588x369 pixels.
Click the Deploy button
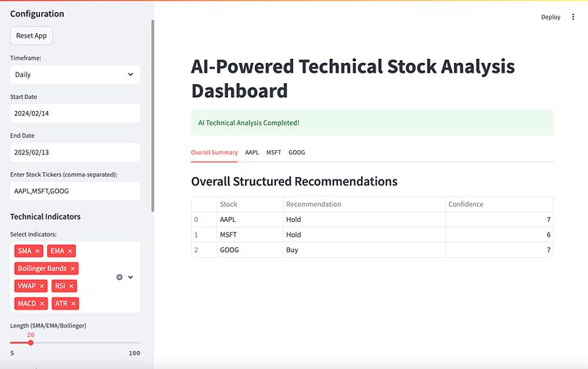tap(550, 17)
